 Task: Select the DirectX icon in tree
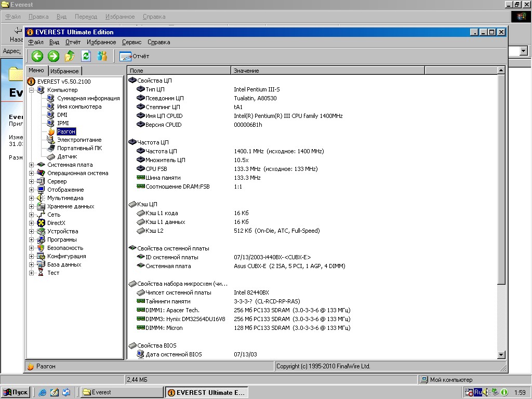coord(41,223)
